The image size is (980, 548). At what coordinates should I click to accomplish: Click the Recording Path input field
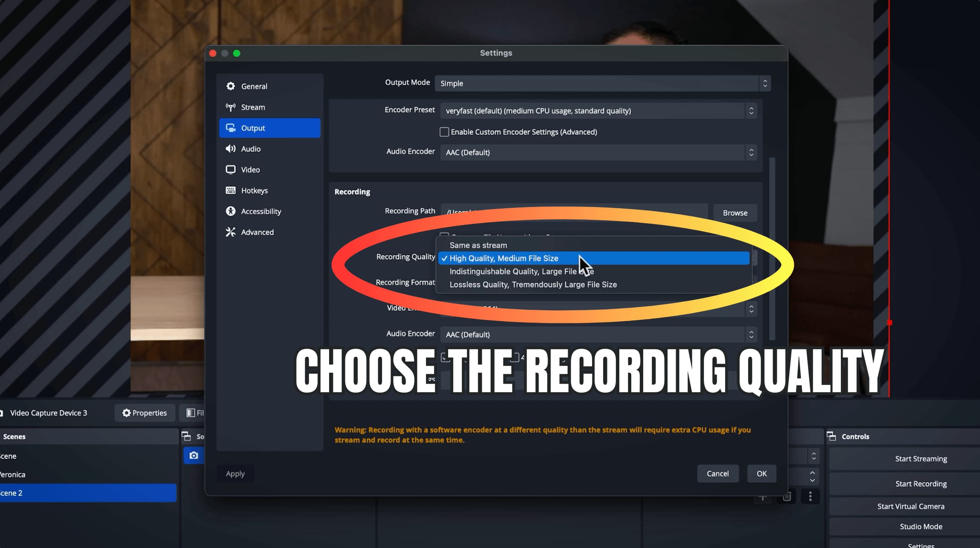point(574,212)
